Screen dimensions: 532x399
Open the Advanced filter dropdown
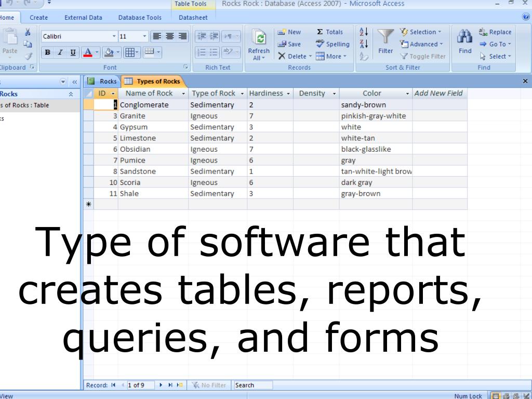[421, 44]
